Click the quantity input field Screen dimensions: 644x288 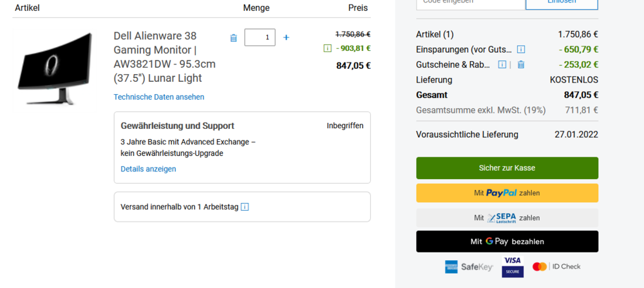point(260,37)
